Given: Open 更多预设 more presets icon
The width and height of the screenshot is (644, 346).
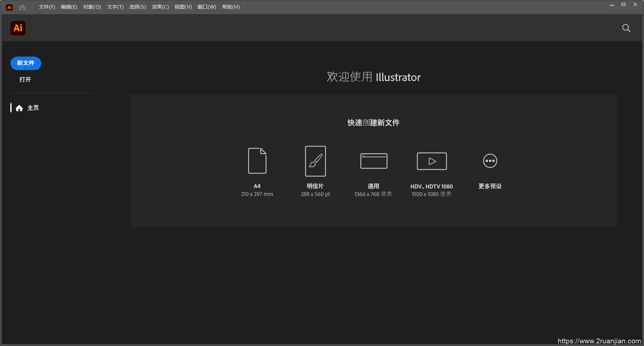Looking at the screenshot, I should [490, 161].
